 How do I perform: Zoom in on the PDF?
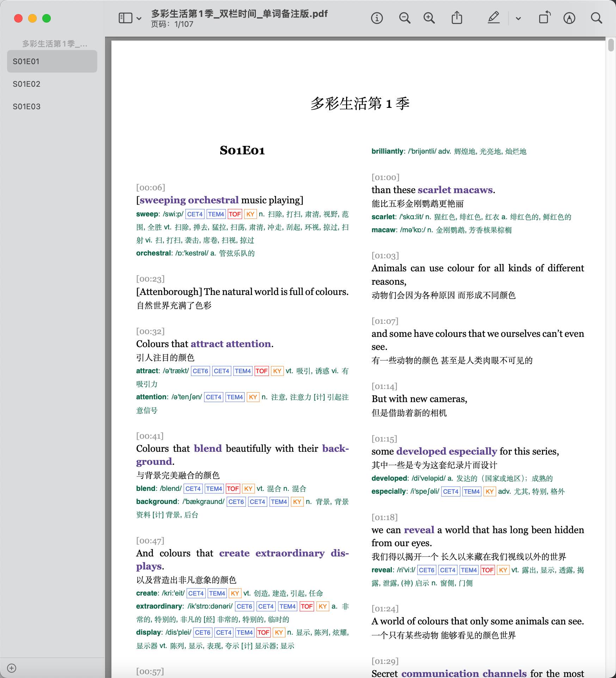point(429,18)
